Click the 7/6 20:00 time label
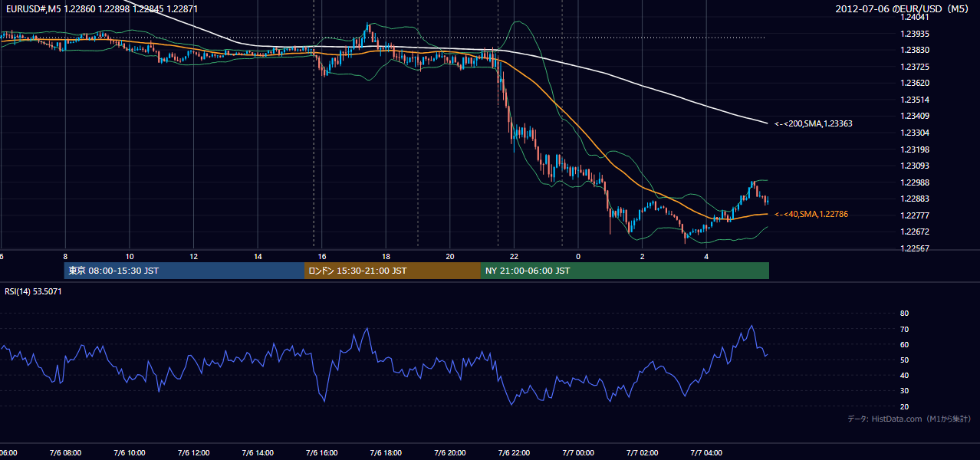The image size is (980, 460). (450, 452)
